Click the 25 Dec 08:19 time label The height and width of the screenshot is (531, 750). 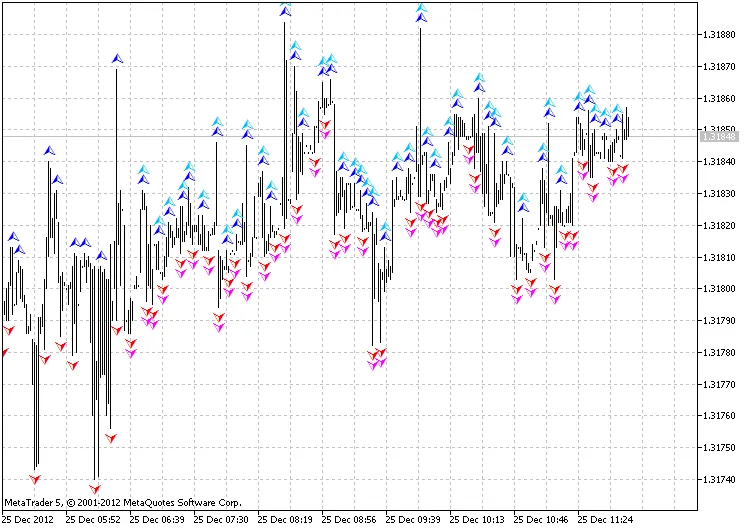[x=287, y=520]
